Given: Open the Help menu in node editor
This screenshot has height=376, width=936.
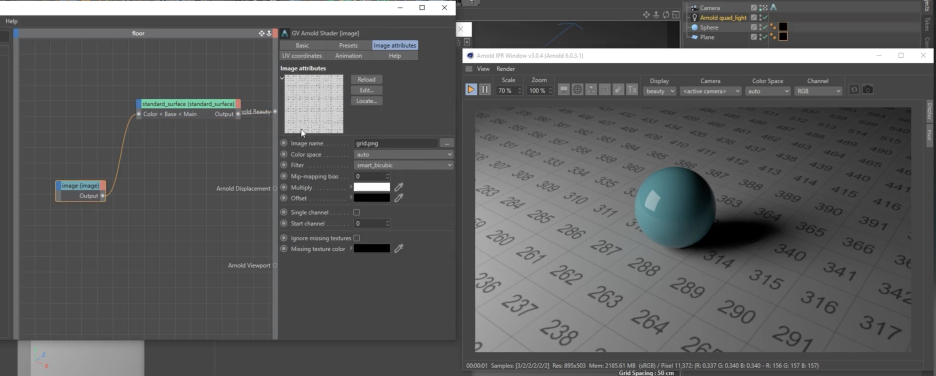Looking at the screenshot, I should [x=11, y=21].
